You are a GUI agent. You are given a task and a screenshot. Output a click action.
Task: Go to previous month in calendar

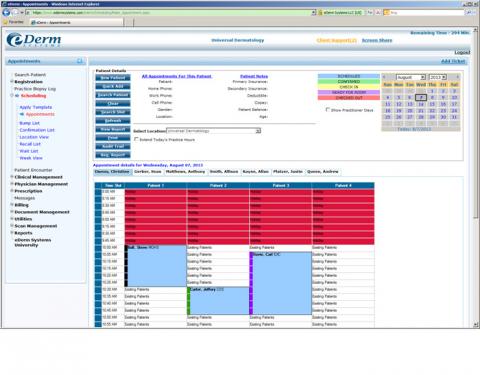click(x=384, y=77)
